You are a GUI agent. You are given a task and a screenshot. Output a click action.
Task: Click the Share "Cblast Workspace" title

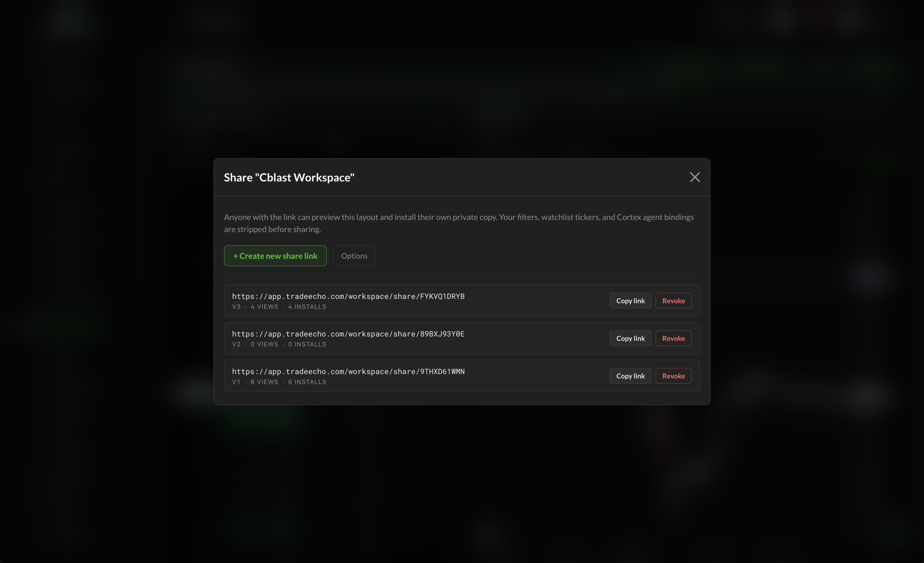click(x=289, y=177)
